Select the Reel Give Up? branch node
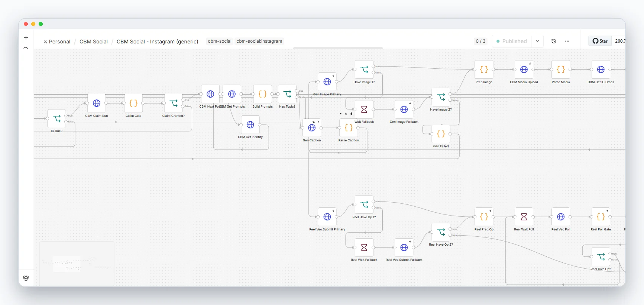The image size is (644, 305). pos(601,257)
